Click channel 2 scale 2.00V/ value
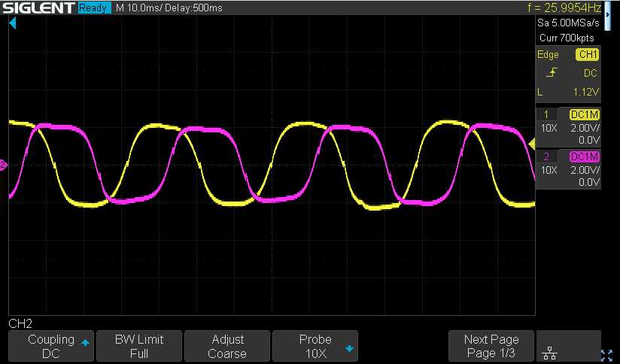This screenshot has width=620, height=364. (x=585, y=170)
